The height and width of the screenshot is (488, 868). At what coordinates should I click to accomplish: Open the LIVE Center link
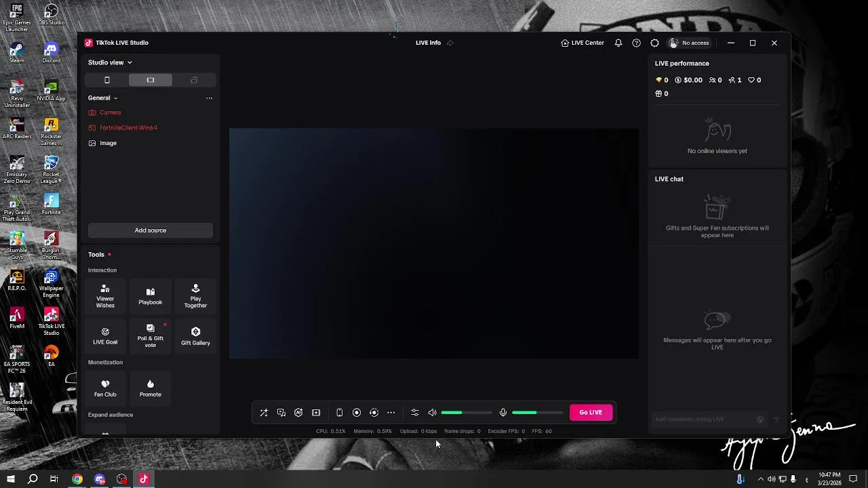tap(583, 43)
